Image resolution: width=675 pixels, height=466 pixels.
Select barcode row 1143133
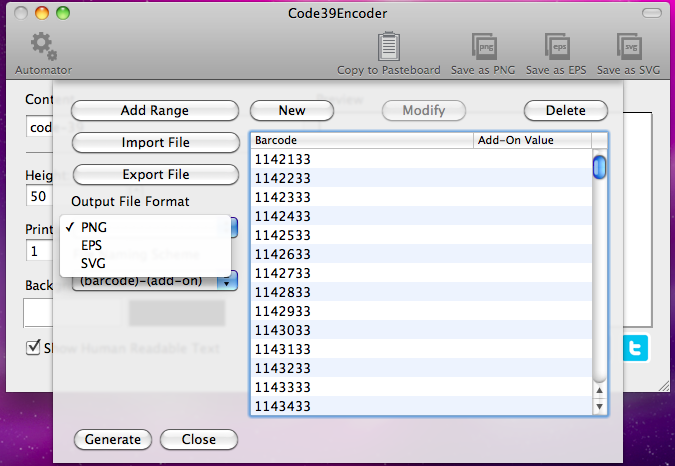(421, 349)
